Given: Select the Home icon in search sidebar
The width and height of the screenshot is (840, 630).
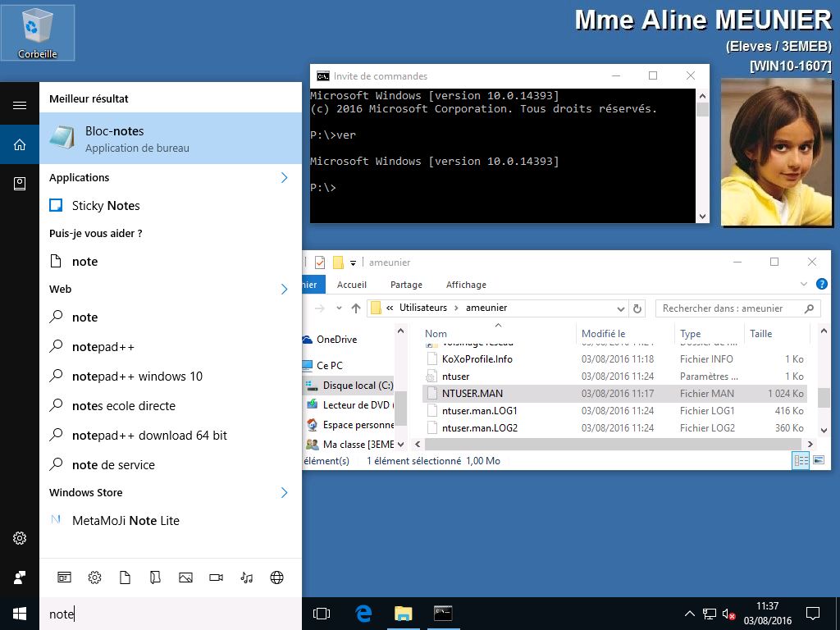Looking at the screenshot, I should tap(20, 144).
